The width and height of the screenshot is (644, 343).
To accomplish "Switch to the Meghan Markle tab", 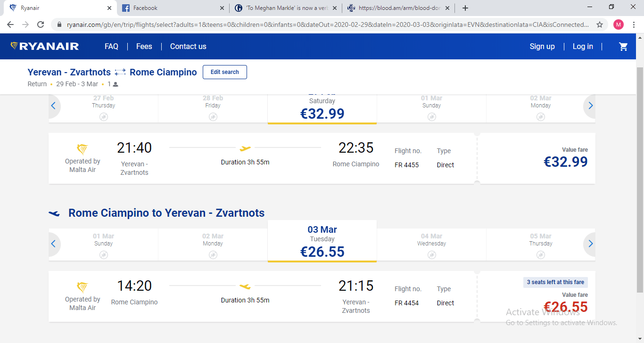I will (x=285, y=8).
